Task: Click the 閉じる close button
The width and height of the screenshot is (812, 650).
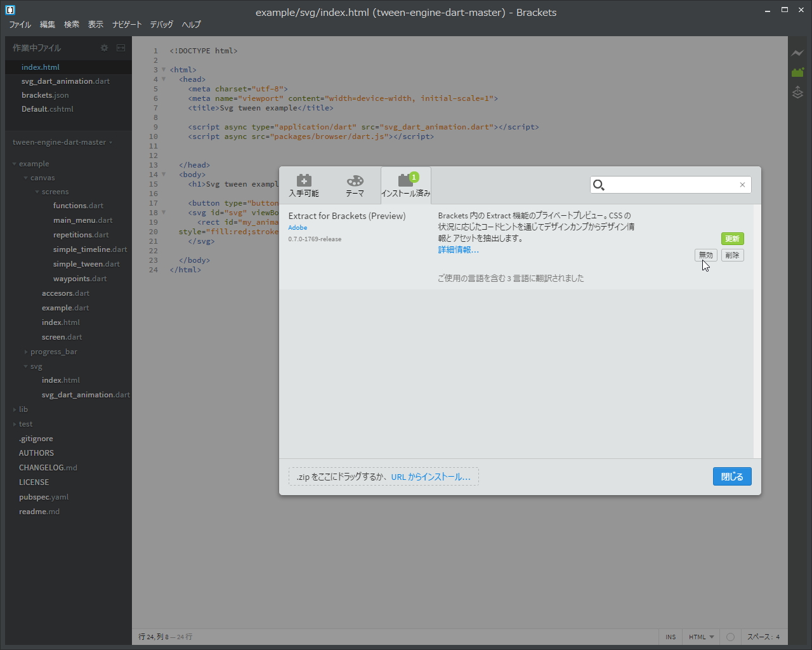Action: point(732,477)
